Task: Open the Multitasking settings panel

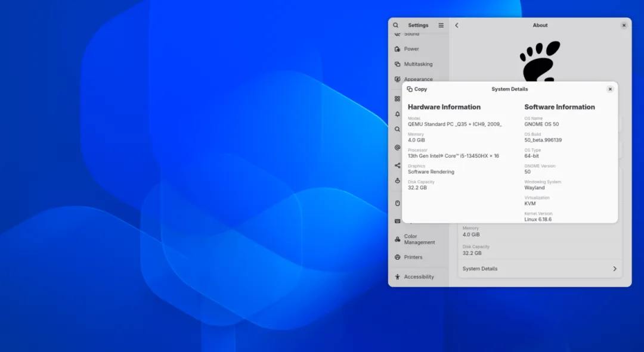Action: pyautogui.click(x=419, y=64)
